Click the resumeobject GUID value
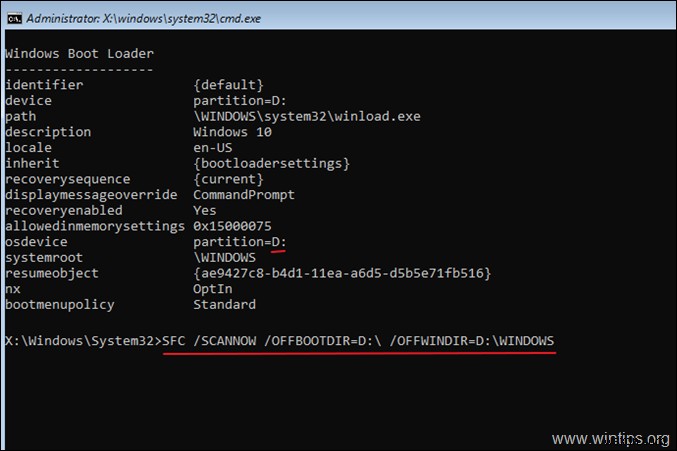Image resolution: width=677 pixels, height=451 pixels. 341,273
